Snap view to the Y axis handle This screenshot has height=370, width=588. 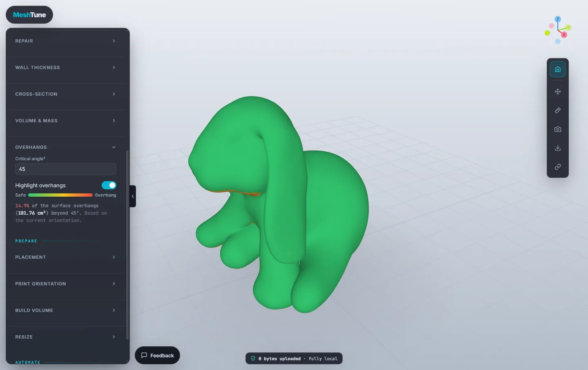(568, 27)
